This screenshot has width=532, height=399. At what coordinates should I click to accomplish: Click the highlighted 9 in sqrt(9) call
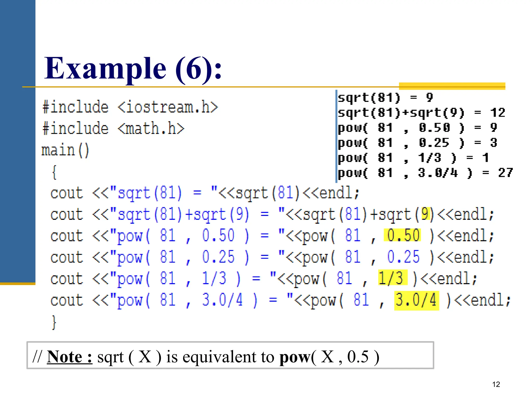coord(425,214)
